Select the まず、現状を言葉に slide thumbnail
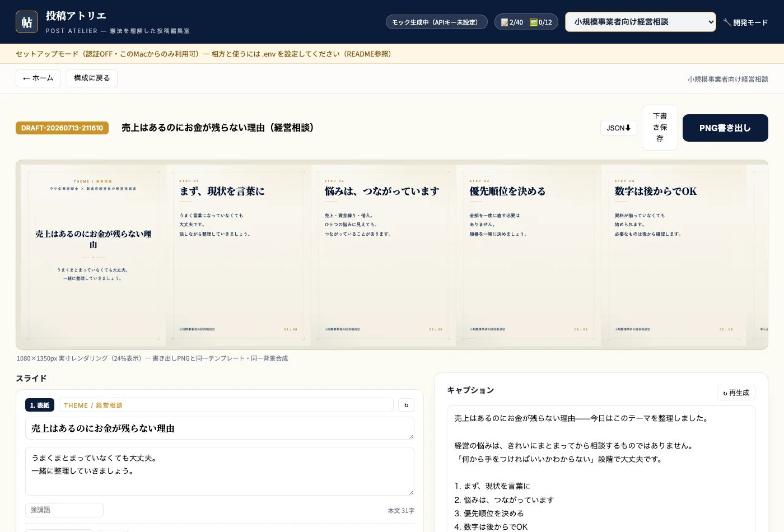 (x=239, y=255)
